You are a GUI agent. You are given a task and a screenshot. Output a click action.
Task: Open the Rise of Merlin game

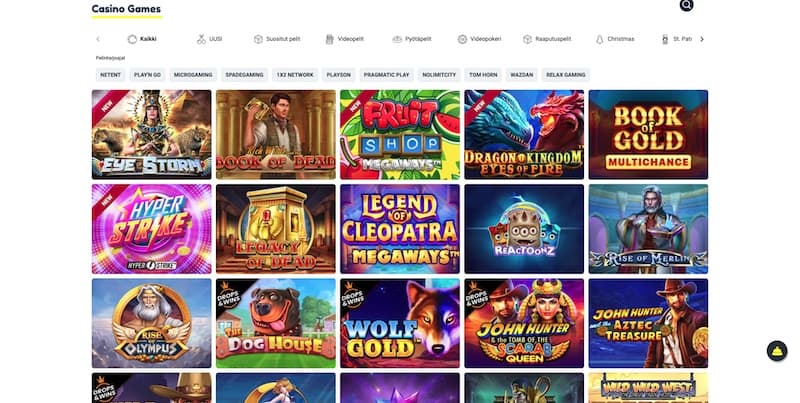648,229
